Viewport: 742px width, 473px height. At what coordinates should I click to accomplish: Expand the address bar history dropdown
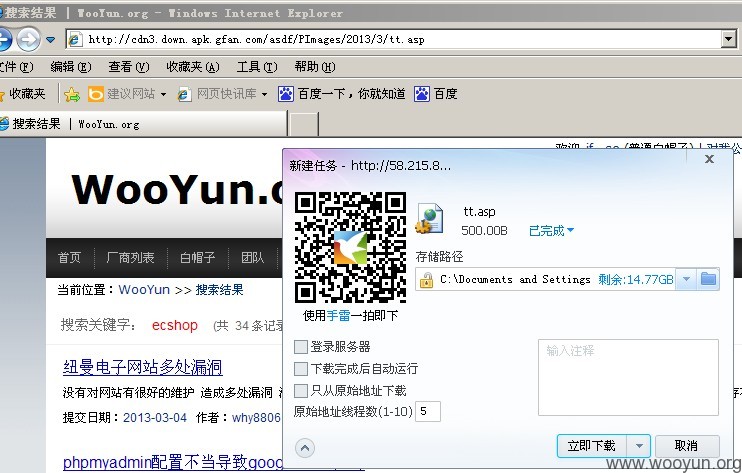tap(729, 39)
